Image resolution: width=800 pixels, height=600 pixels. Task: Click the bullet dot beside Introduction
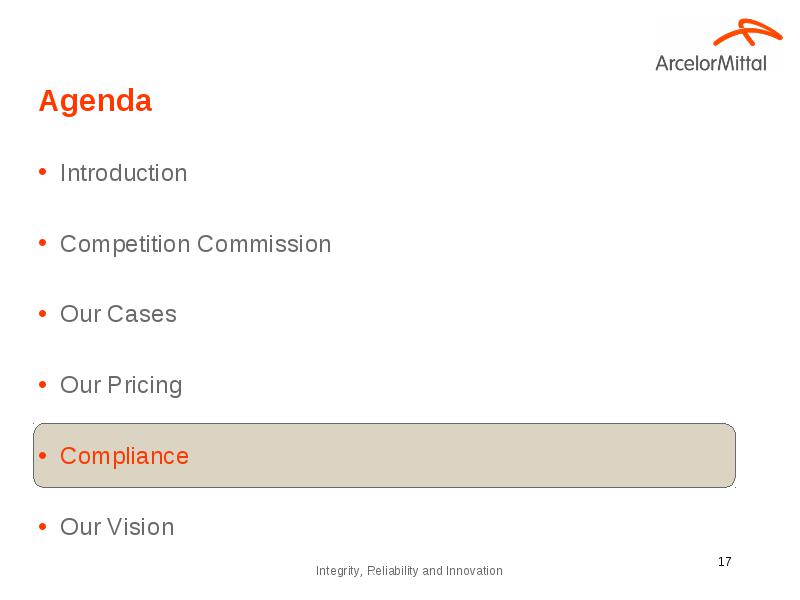pyautogui.click(x=42, y=172)
